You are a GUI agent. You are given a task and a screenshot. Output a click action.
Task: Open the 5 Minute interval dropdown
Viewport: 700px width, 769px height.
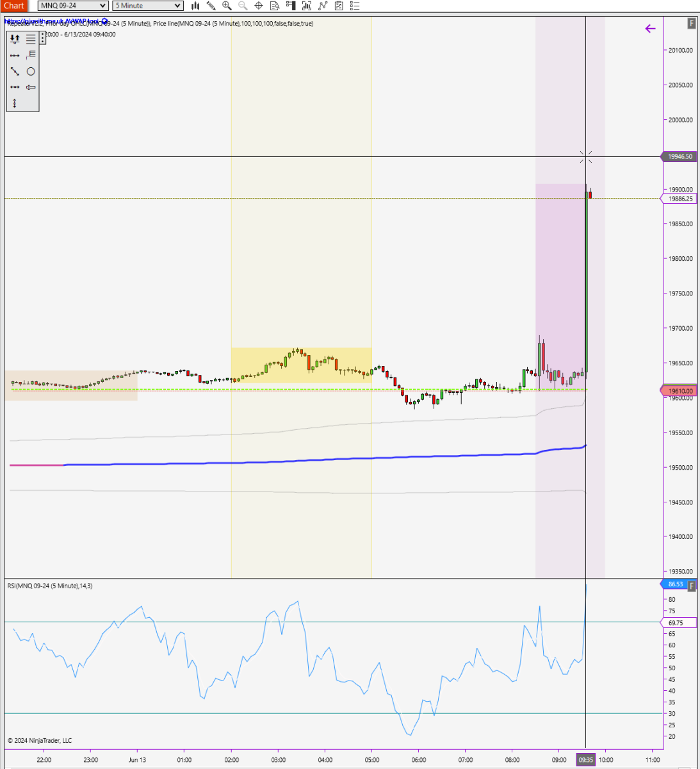click(x=148, y=6)
